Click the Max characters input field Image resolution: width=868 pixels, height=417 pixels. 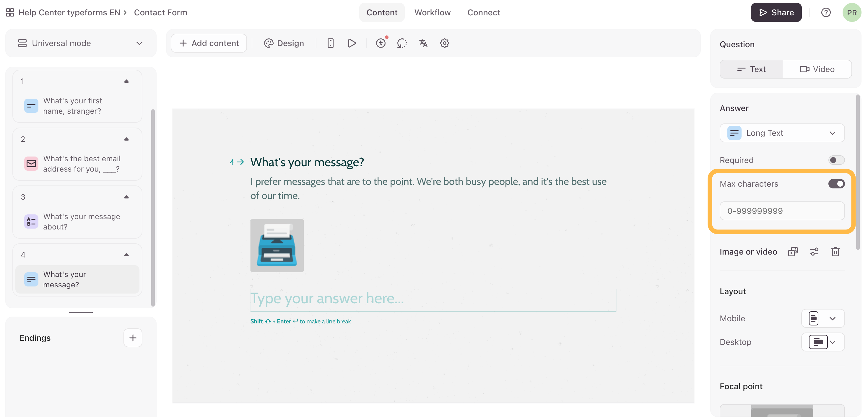pyautogui.click(x=782, y=211)
